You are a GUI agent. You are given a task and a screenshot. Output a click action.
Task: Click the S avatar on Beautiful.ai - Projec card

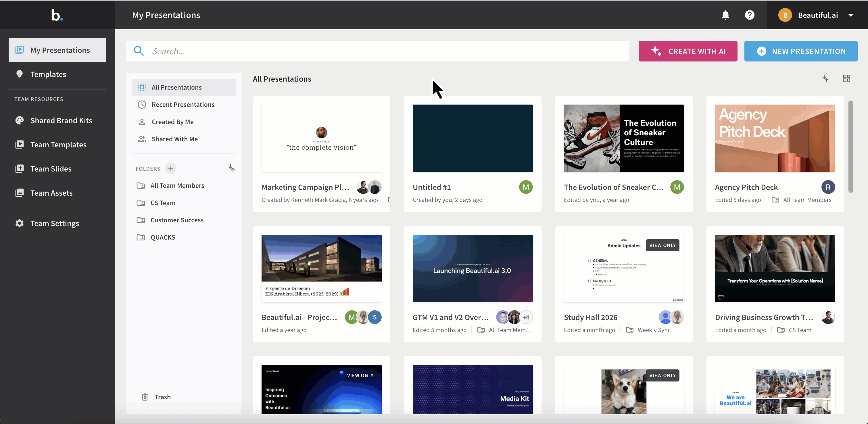pos(375,317)
